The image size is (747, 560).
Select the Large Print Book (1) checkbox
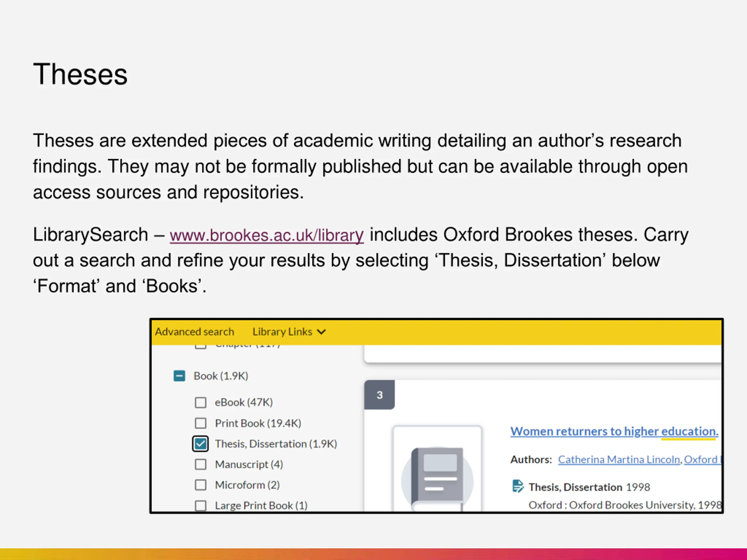pyautogui.click(x=200, y=505)
